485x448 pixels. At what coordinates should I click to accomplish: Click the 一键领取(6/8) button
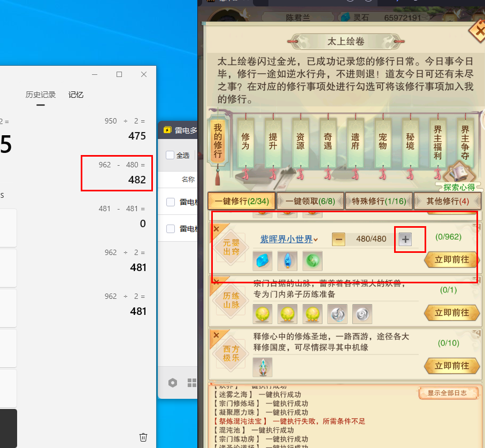click(x=310, y=201)
